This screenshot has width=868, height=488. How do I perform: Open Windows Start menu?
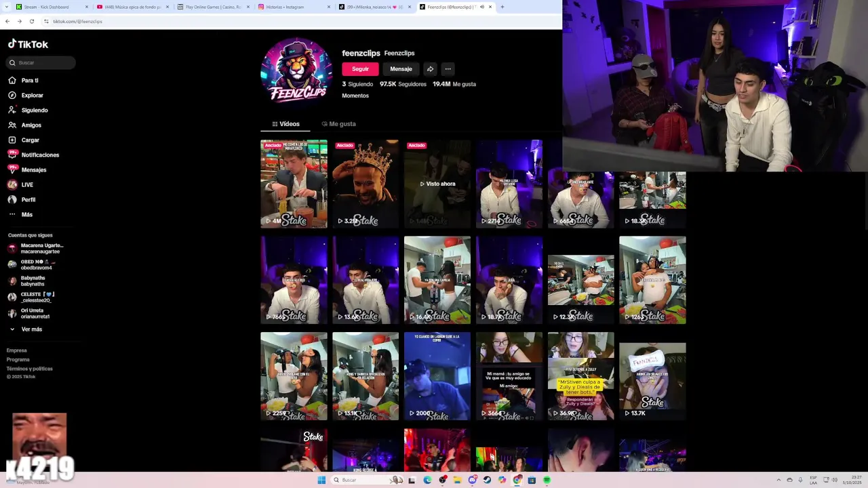[321, 480]
